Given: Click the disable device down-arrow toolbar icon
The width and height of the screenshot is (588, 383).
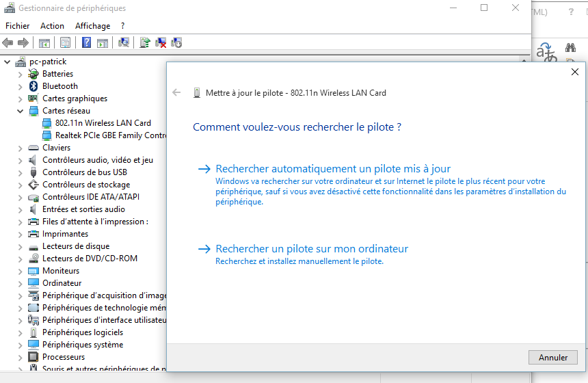Looking at the screenshot, I should pyautogui.click(x=176, y=42).
